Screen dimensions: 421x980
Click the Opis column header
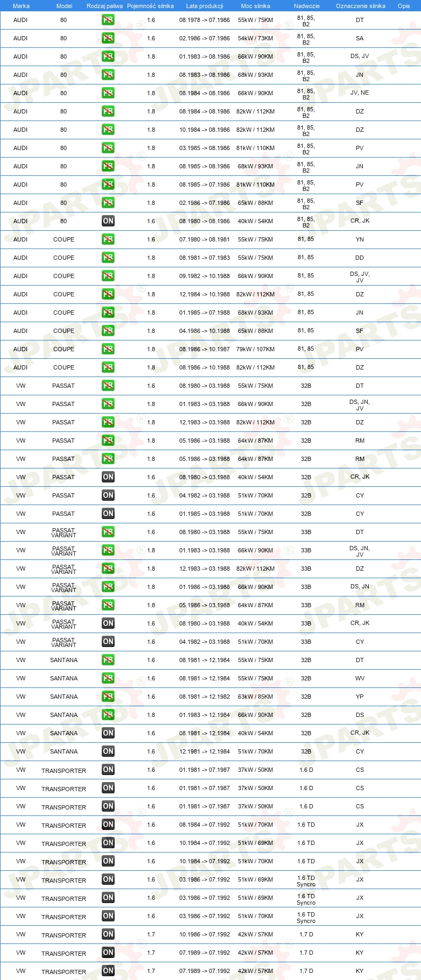[x=404, y=6]
